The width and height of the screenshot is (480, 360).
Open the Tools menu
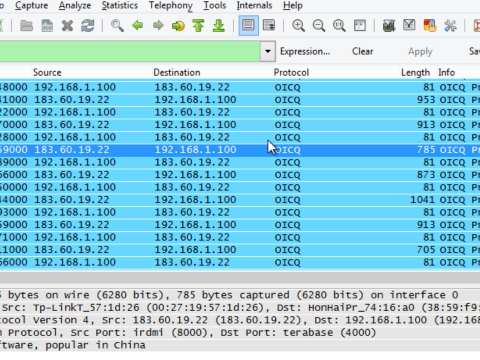click(x=215, y=6)
